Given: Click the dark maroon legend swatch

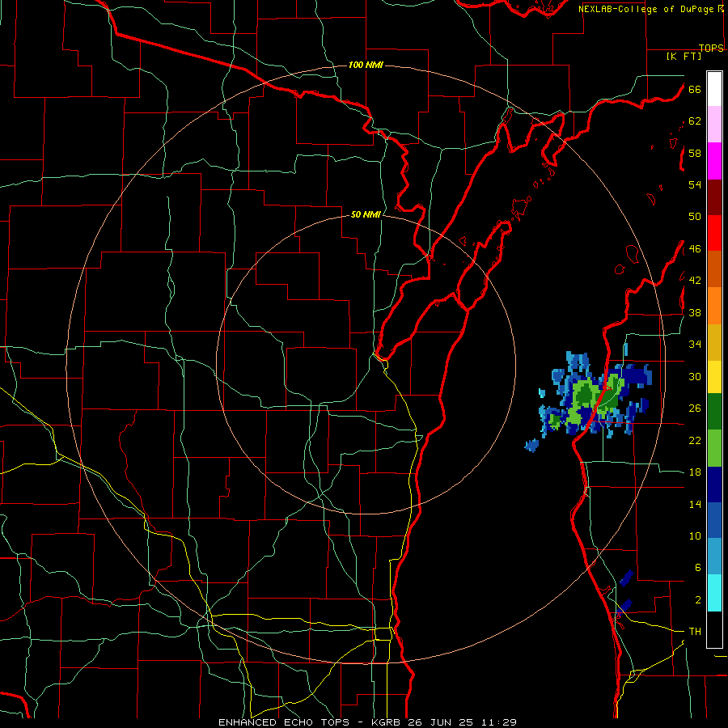Looking at the screenshot, I should (714, 197).
